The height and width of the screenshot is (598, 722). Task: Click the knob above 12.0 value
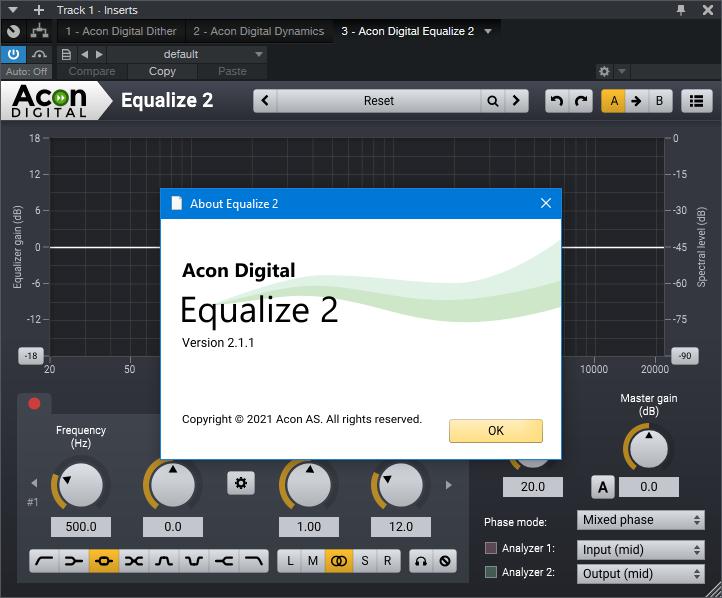[401, 485]
